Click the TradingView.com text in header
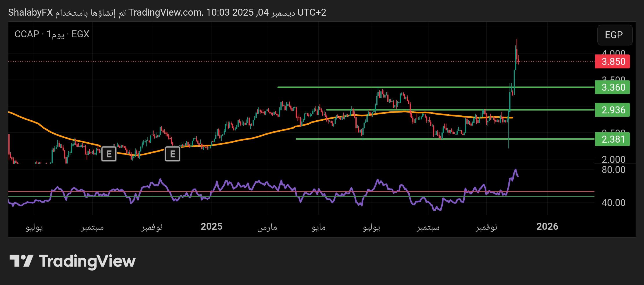This screenshot has width=644, height=285. click(x=165, y=12)
